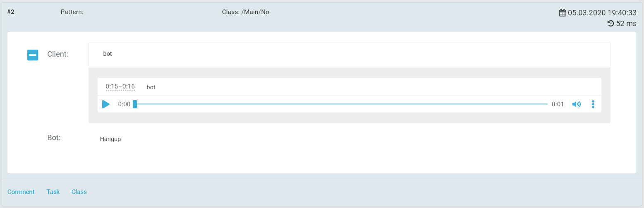Click the calendar icon beside the date
644x208 pixels.
tap(563, 13)
